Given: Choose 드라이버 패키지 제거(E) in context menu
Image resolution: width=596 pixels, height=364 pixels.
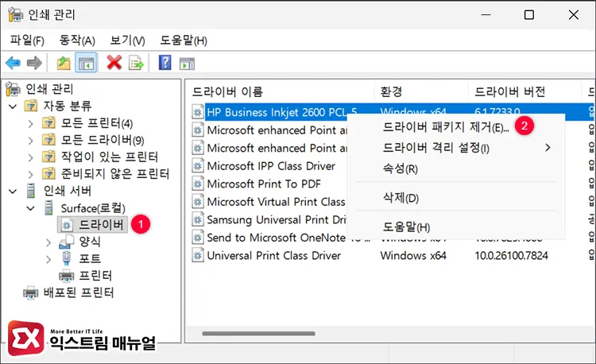Looking at the screenshot, I should tap(446, 127).
